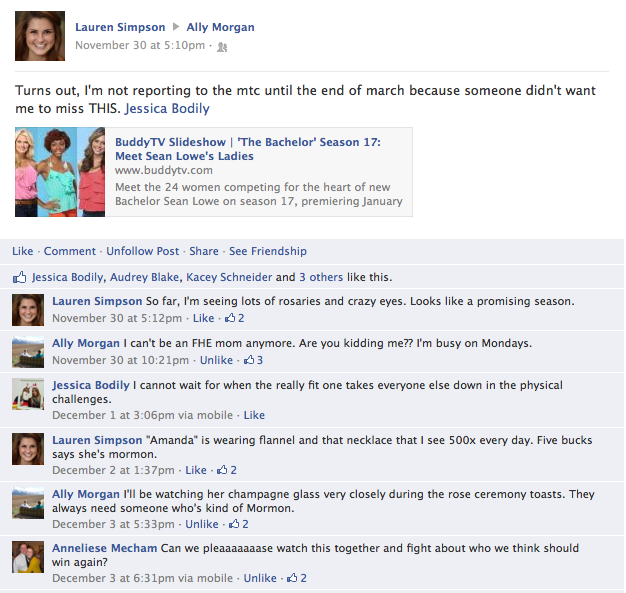Select Share in the post action bar
The width and height of the screenshot is (626, 593).
point(204,251)
